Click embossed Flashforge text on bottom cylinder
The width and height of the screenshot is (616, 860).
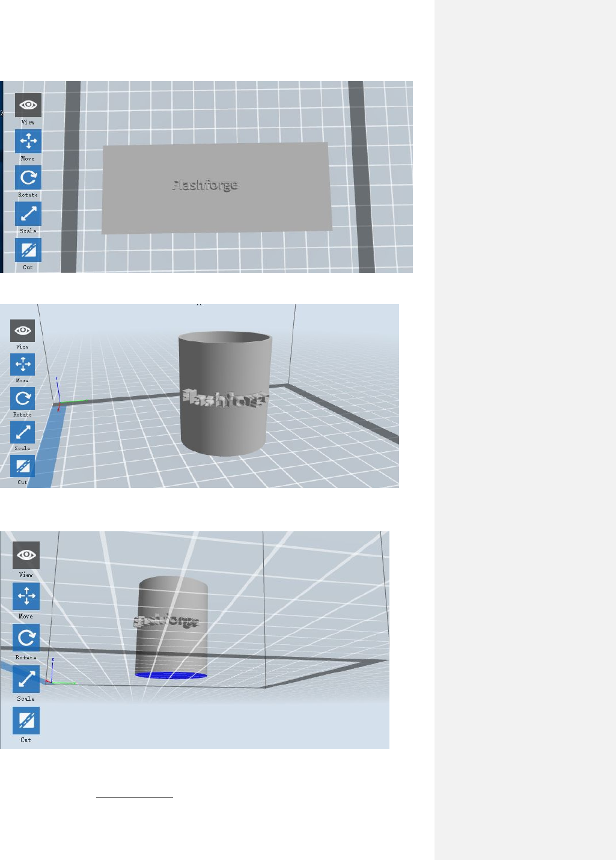[166, 620]
